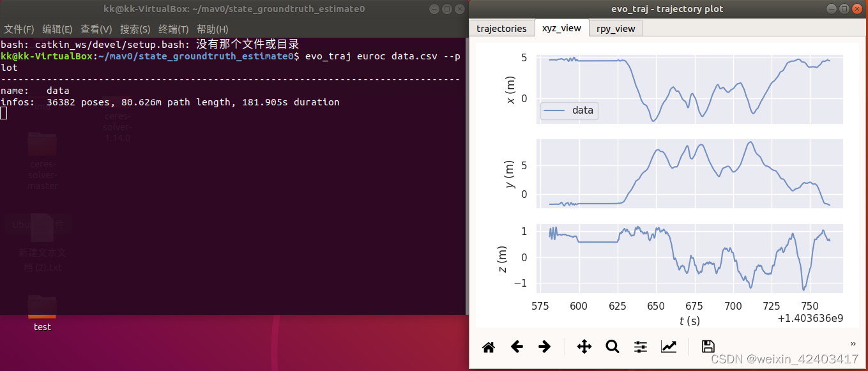Go forward to next plot view
This screenshot has width=868, height=371.
coord(545,347)
